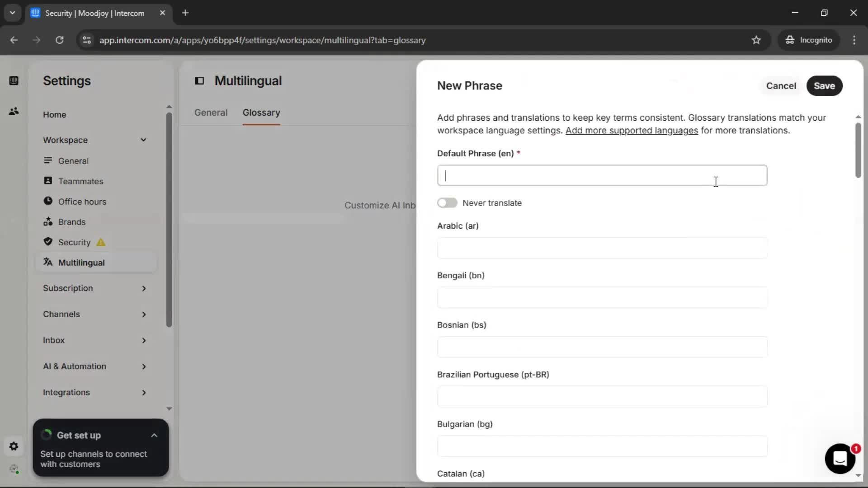Screen dimensions: 868x488
Task: Open Home in Settings menu
Action: pyautogui.click(x=54, y=115)
